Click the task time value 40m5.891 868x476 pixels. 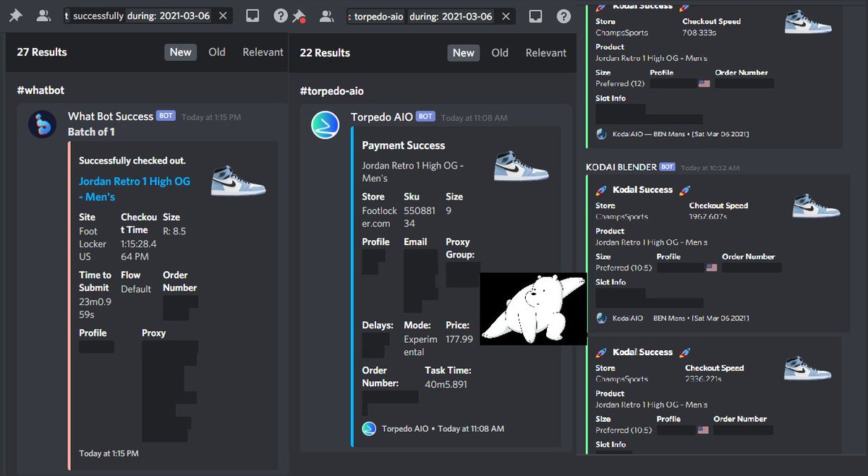(x=446, y=384)
